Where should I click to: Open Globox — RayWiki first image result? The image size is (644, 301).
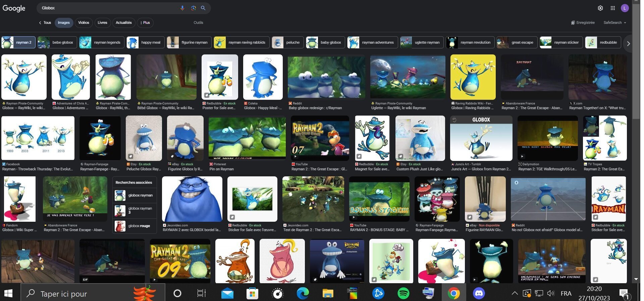(24, 77)
